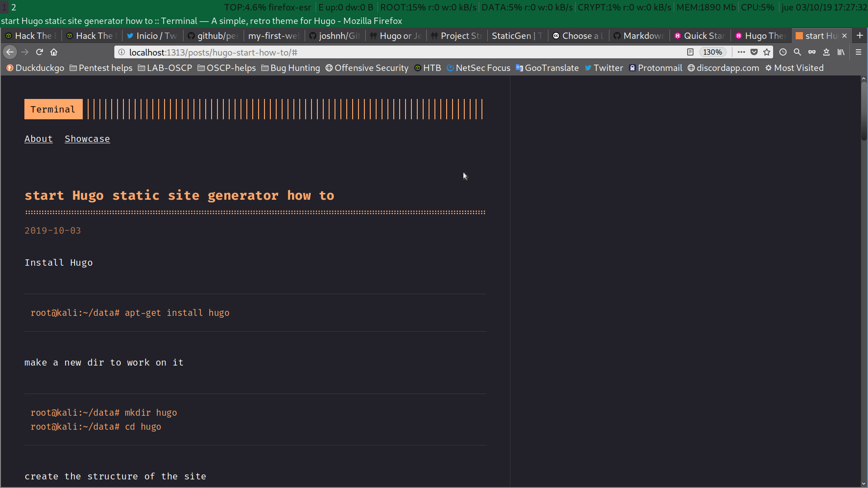The height and width of the screenshot is (488, 868).
Task: Expand 'Bug Hunting' bookmark folder
Action: pyautogui.click(x=291, y=68)
